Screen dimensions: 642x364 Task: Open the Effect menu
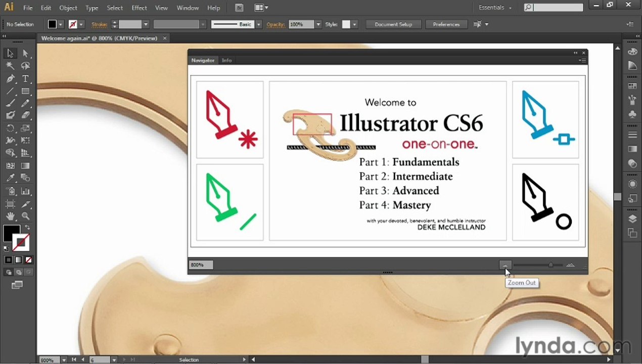pos(139,8)
